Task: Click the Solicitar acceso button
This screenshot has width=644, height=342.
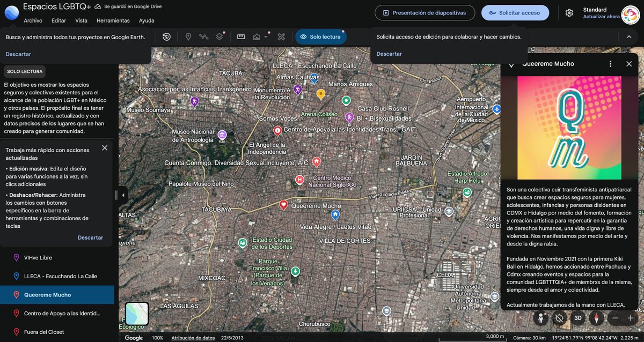Action: coord(515,13)
